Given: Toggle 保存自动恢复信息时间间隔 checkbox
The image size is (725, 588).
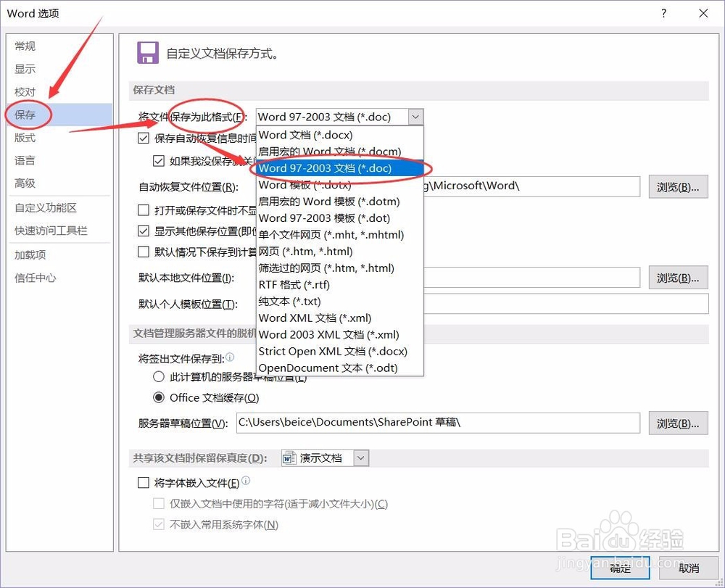Looking at the screenshot, I should [144, 138].
